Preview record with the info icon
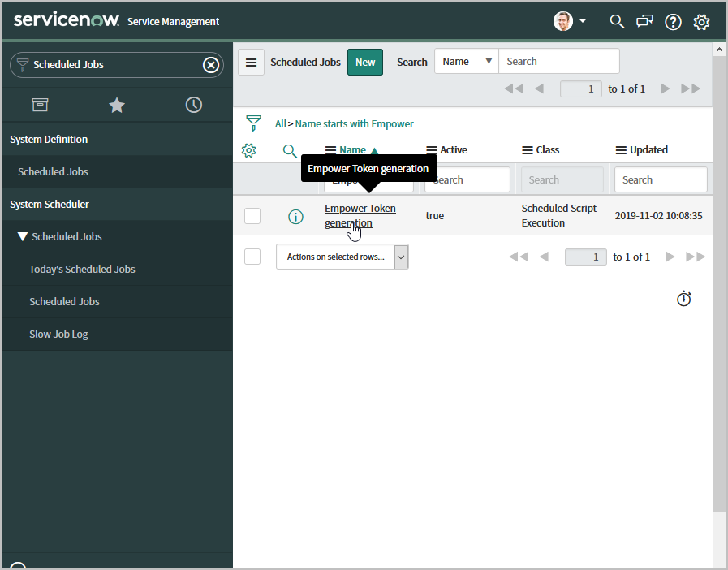The image size is (728, 570). click(296, 216)
